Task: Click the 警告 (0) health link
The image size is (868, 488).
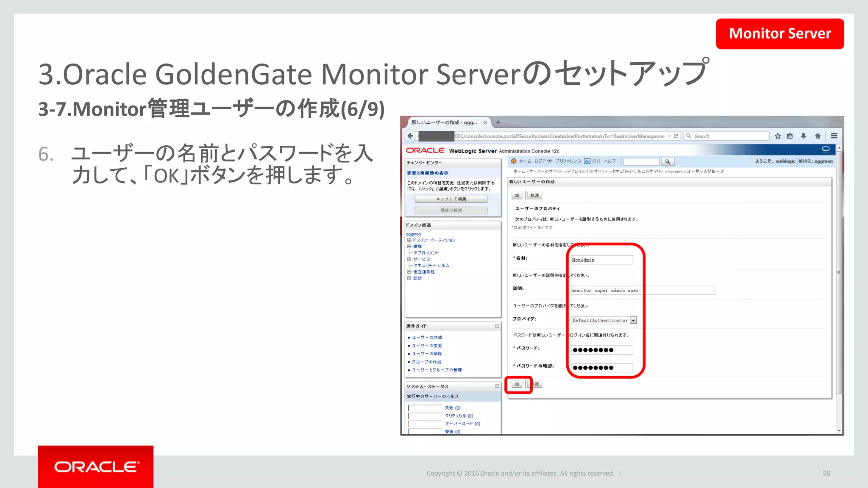Action: (453, 432)
